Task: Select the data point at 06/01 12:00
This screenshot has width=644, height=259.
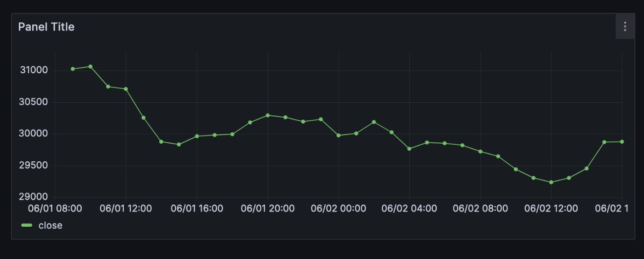Action: tap(126, 89)
